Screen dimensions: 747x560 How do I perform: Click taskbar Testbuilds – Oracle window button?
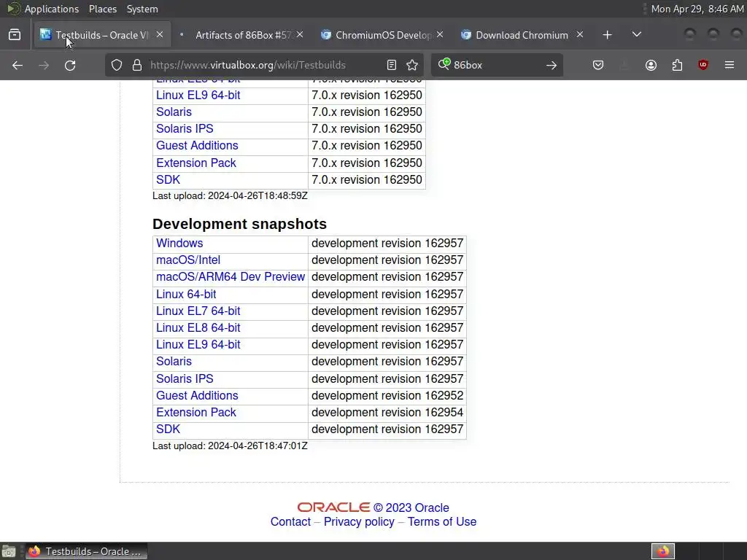(86, 551)
